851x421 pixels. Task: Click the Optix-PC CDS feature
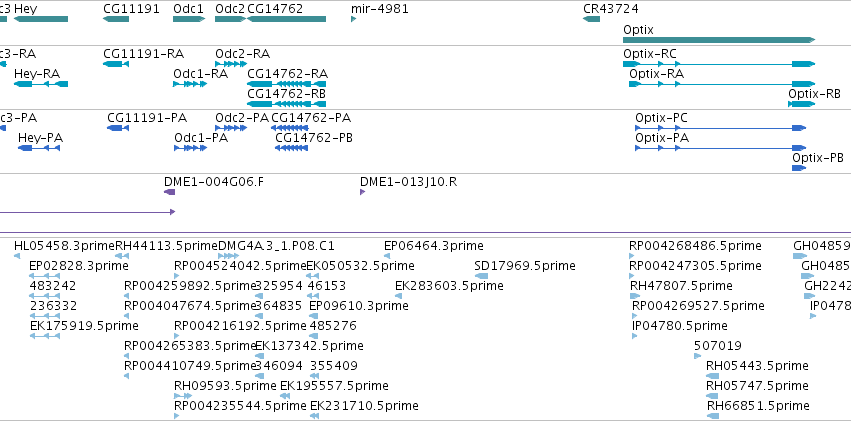coord(721,128)
